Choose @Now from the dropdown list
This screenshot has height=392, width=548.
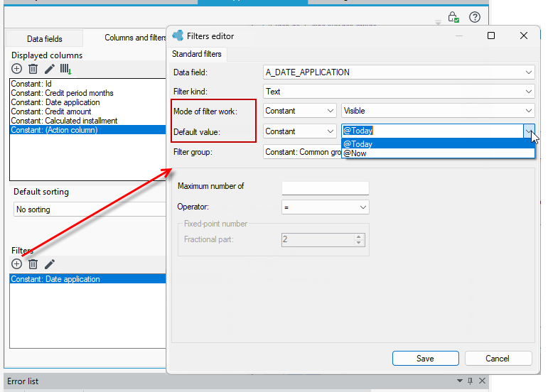coord(438,153)
